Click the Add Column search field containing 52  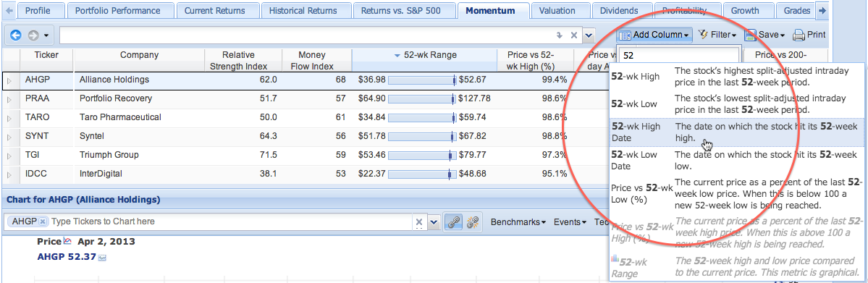click(x=679, y=56)
